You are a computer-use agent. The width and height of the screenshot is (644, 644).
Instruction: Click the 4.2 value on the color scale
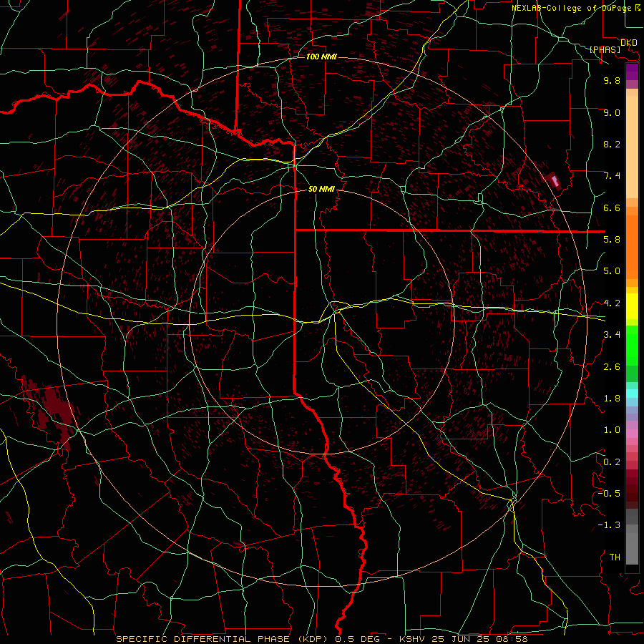(612, 303)
